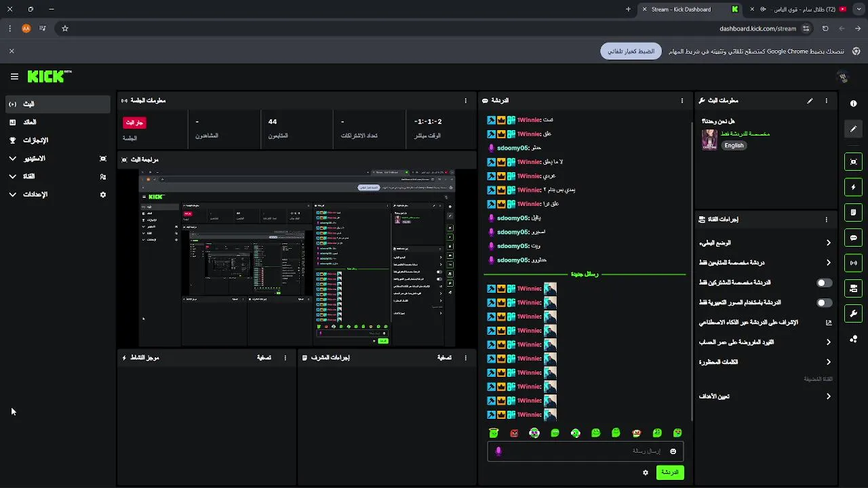Open three-dot menu of channel actions panel
Viewport: 868px width, 488px height.
(x=826, y=220)
